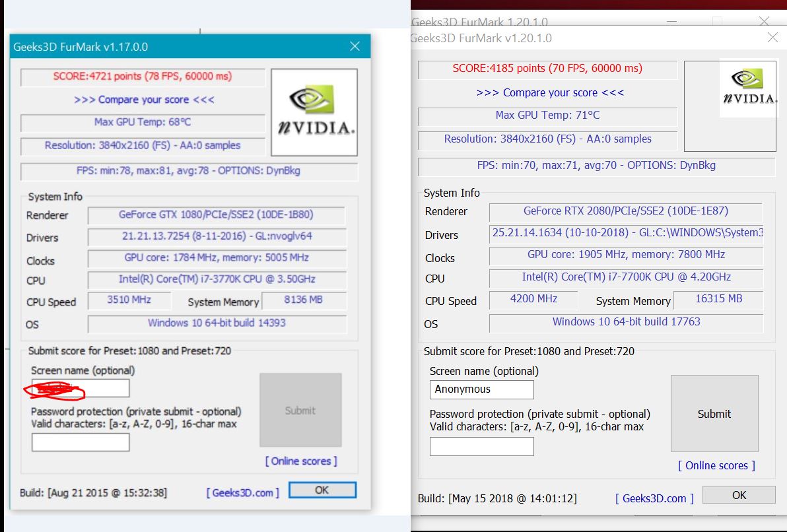Viewport: 787px width, 532px height.
Task: Click the Build Aug 21 2015 text
Action: [x=93, y=492]
